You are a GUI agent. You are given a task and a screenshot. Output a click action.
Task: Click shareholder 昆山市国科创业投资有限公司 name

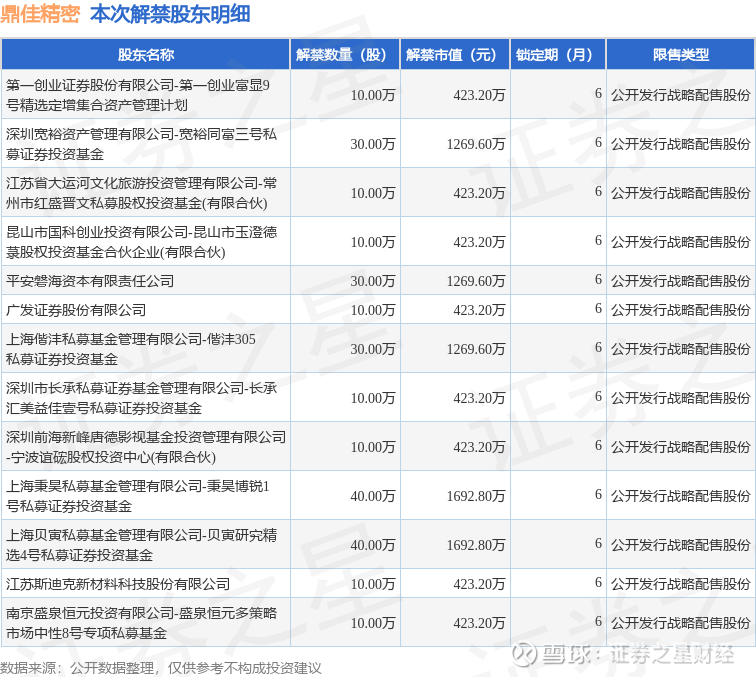pyautogui.click(x=141, y=242)
